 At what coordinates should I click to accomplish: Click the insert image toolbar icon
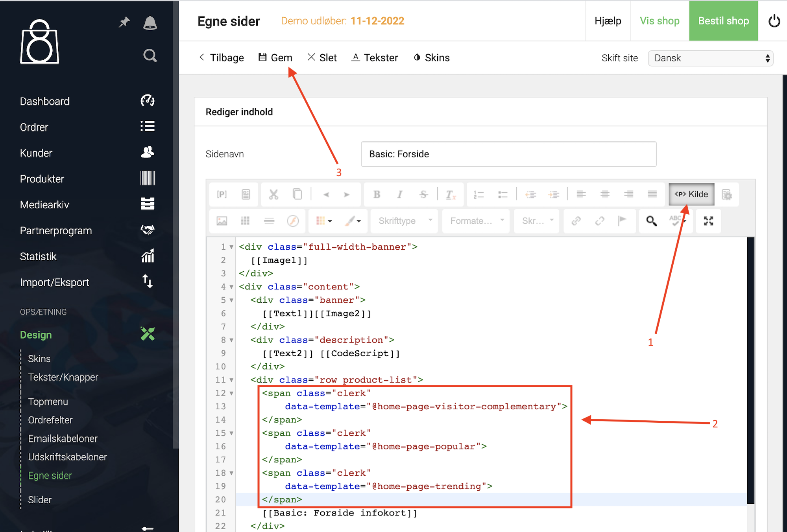[x=222, y=221]
